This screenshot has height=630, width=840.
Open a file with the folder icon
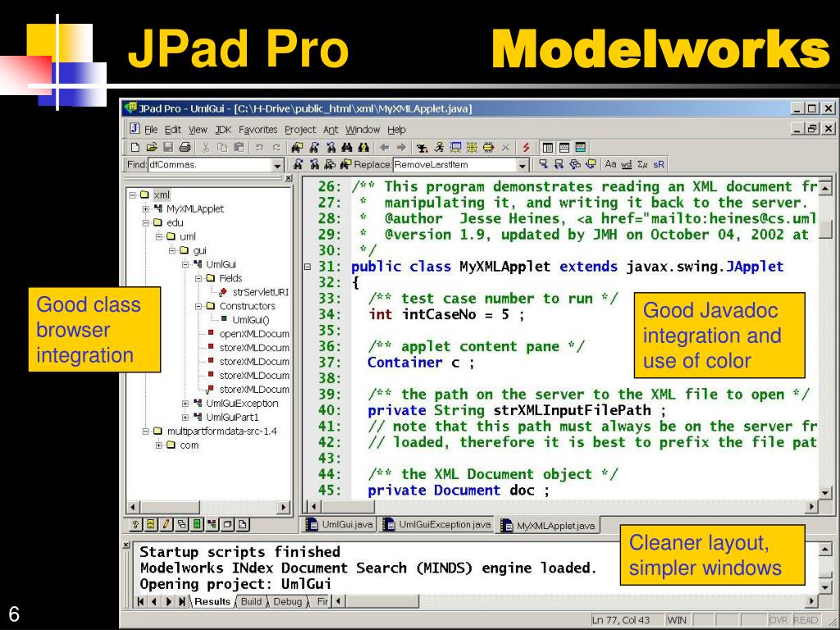[152, 148]
